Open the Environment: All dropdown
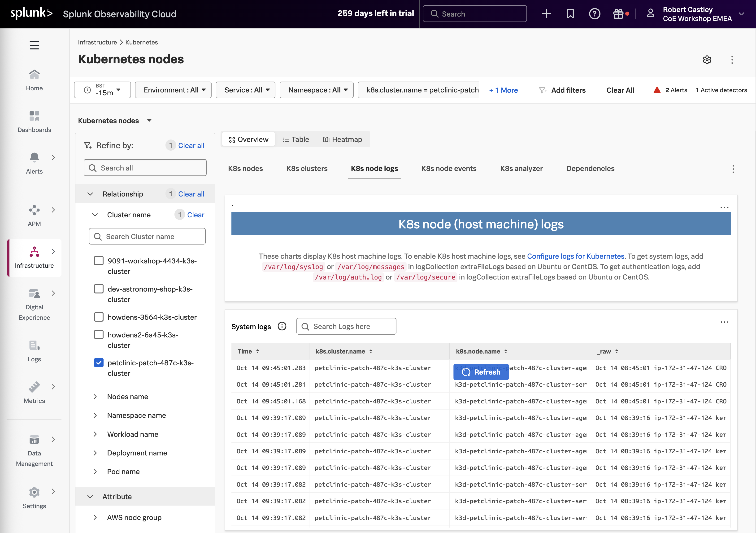Image resolution: width=756 pixels, height=533 pixels. coord(173,90)
